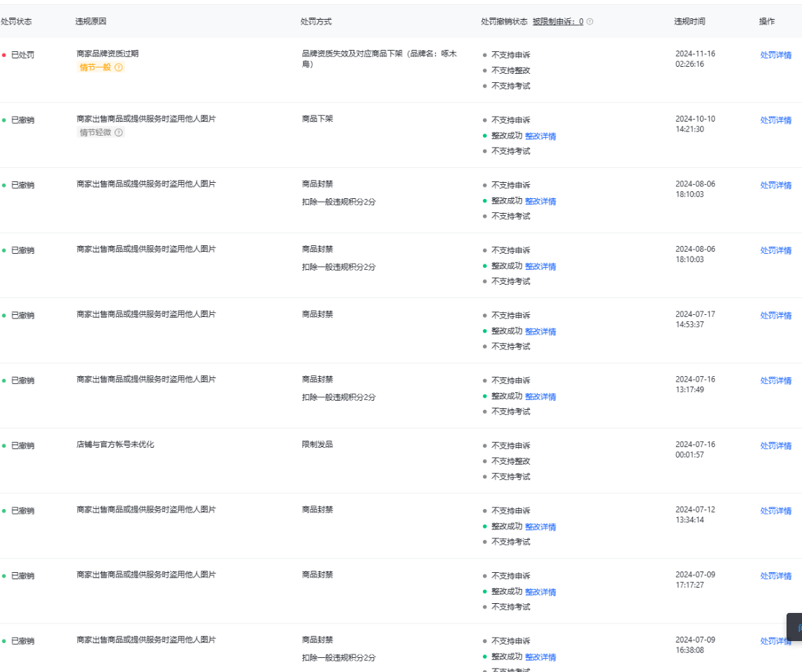
Task: Click the question icon beside 情节轻微
Action: point(119,133)
